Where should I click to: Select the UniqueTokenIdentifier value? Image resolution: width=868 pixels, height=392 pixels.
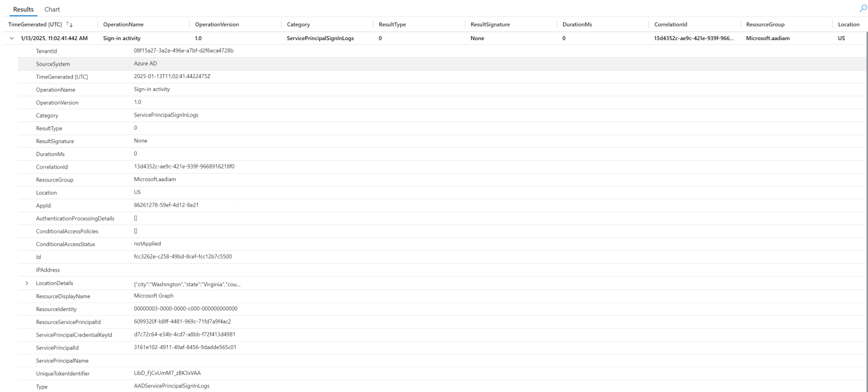[x=167, y=373]
